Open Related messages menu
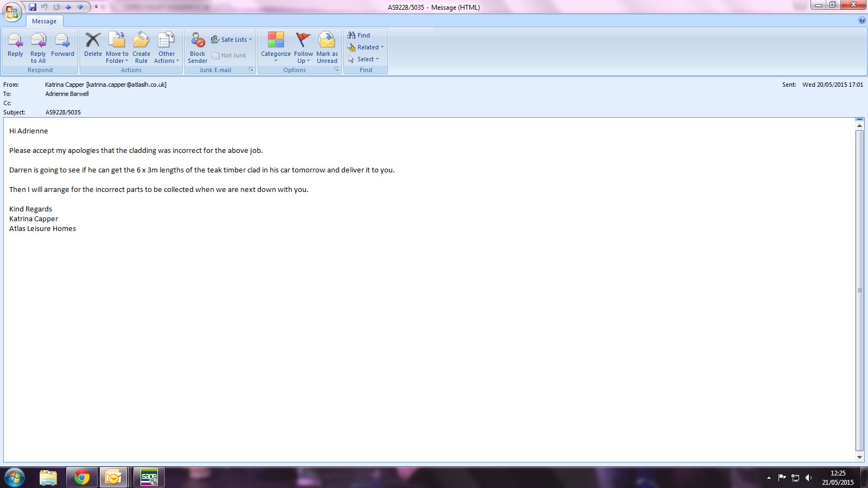Viewport: 868px width, 488px height. [x=366, y=47]
